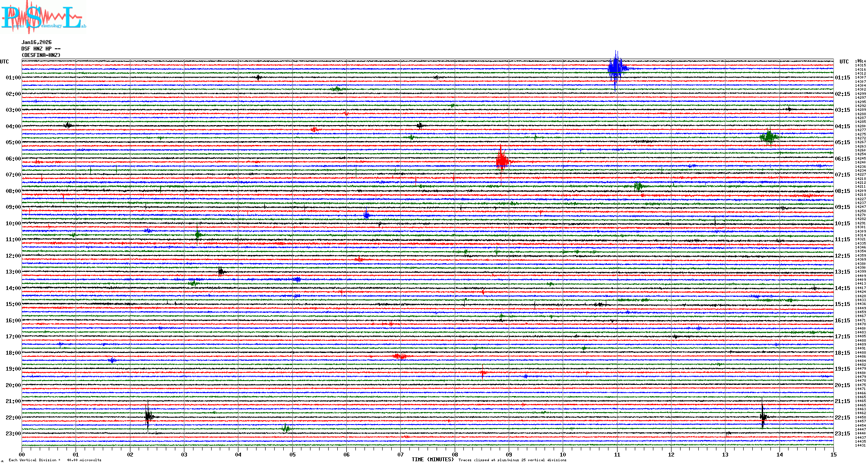This screenshot has height=466, width=868.
Task: Click the green seismic burst near the 05:15 label
Action: [x=769, y=137]
